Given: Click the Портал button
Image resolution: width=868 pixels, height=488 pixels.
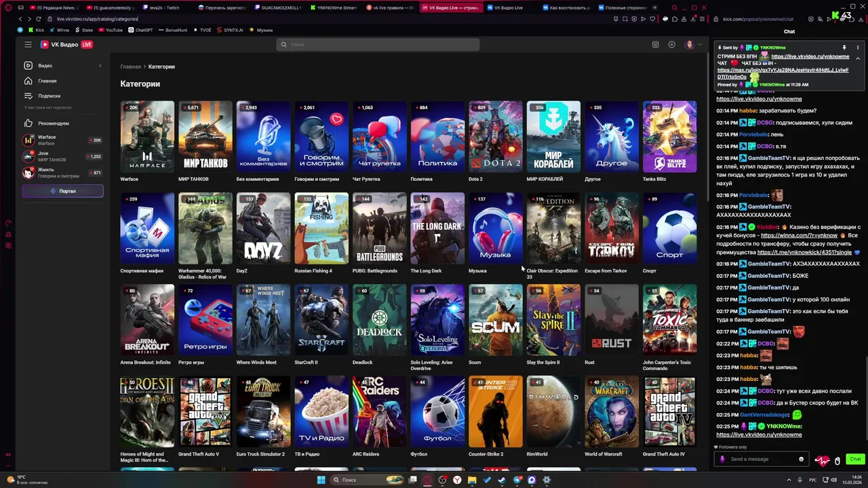Looking at the screenshot, I should (x=62, y=191).
